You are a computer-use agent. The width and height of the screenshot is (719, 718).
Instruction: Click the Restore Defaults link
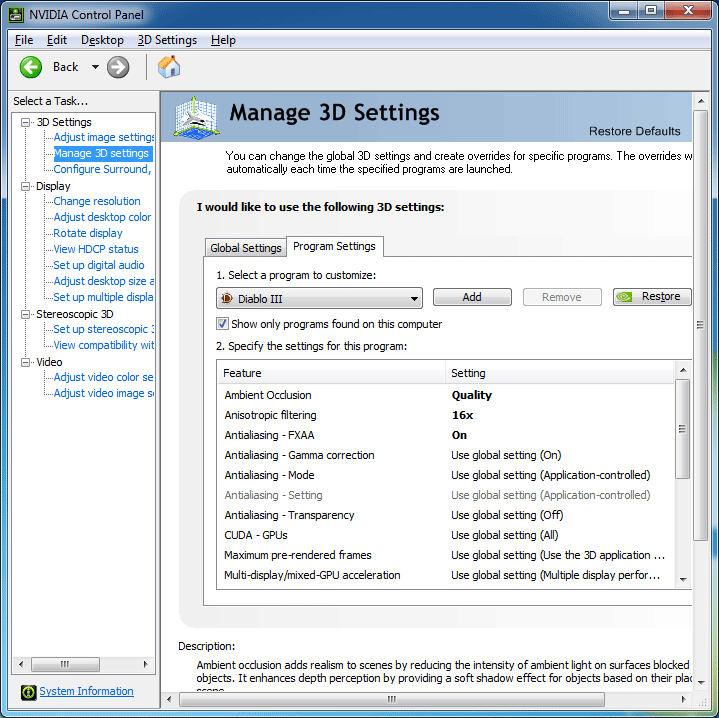pyautogui.click(x=635, y=132)
